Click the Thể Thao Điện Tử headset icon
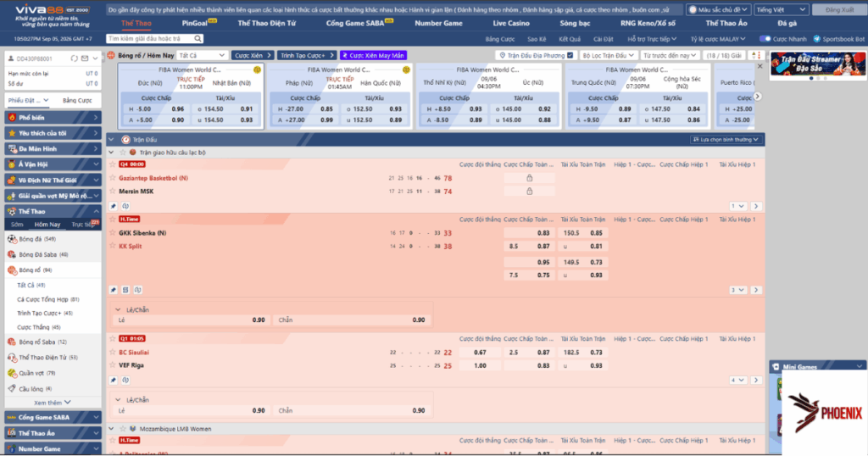This screenshot has width=868, height=456. click(x=12, y=358)
